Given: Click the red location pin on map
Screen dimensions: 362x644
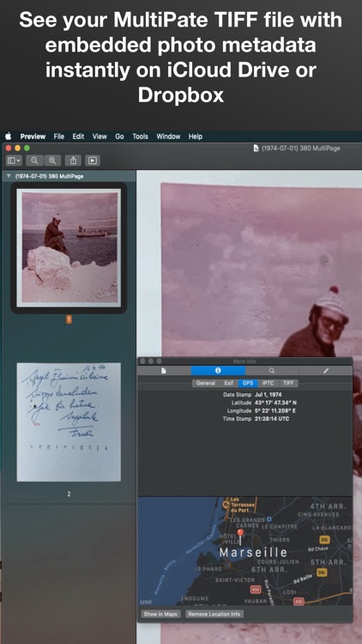Looking at the screenshot, I should (x=240, y=537).
